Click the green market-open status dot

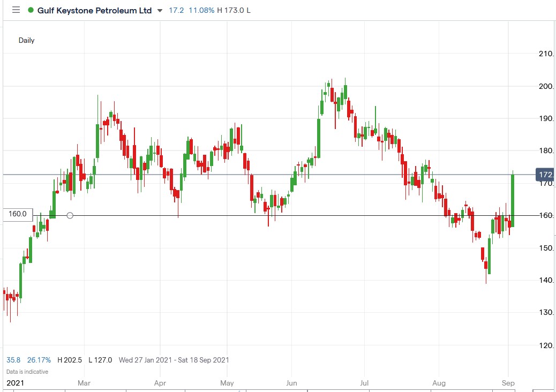31,10
